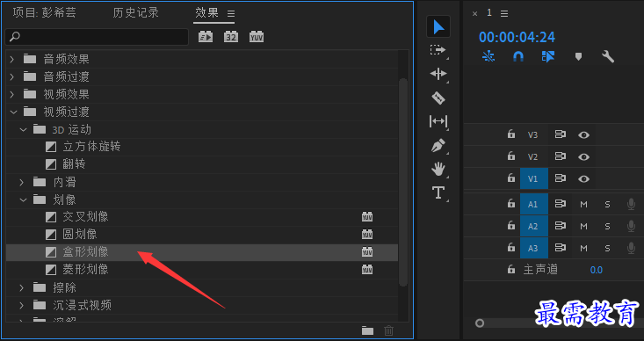
Task: Hide track V2 output with eye
Action: [x=583, y=157]
